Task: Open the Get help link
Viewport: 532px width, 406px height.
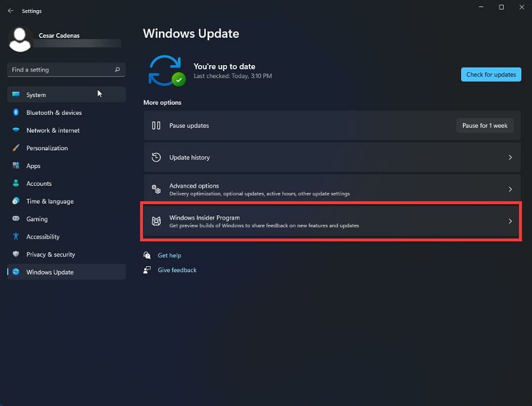Action: (169, 255)
